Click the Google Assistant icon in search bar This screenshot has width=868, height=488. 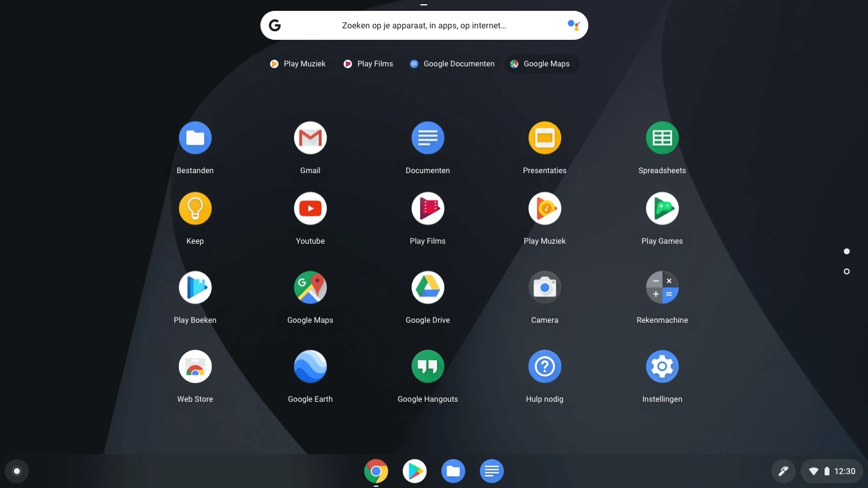tap(573, 25)
